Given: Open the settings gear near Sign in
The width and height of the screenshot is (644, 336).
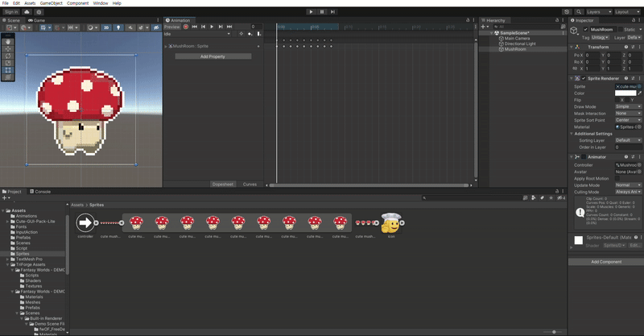Looking at the screenshot, I should [x=39, y=12].
